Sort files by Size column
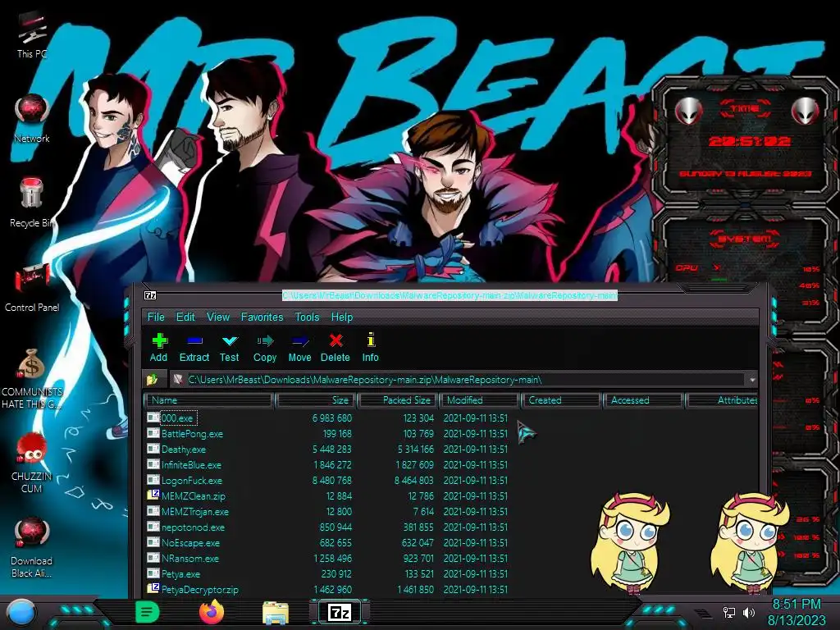This screenshot has height=630, width=840. pyautogui.click(x=316, y=400)
